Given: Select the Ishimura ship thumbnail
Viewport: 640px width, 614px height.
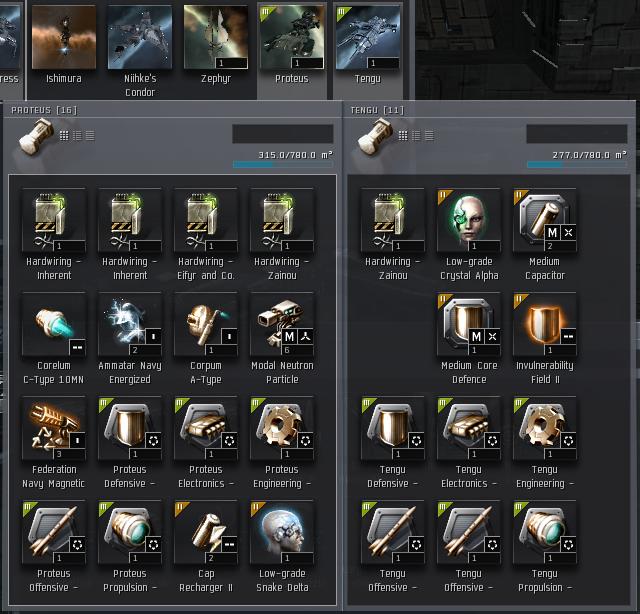Looking at the screenshot, I should 64,37.
